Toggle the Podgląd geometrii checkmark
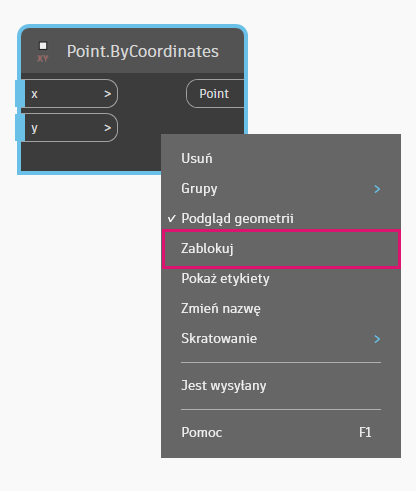416x491 pixels. pos(171,219)
